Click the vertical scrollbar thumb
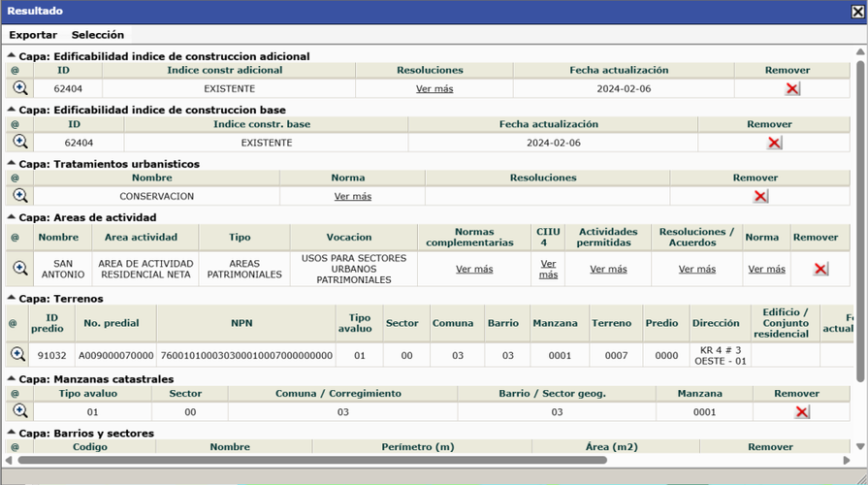The width and height of the screenshot is (868, 485). tap(860, 220)
